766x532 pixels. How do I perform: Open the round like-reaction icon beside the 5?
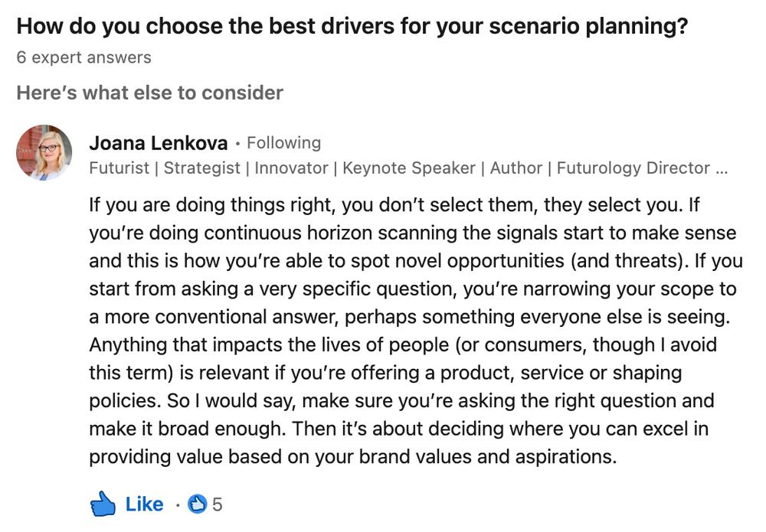[198, 504]
